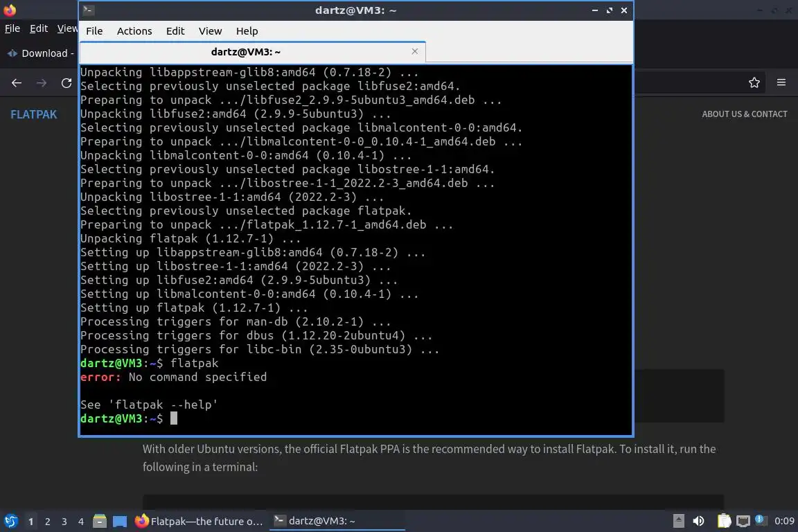
Task: Go forward in the Firefox browser
Action: coord(42,83)
